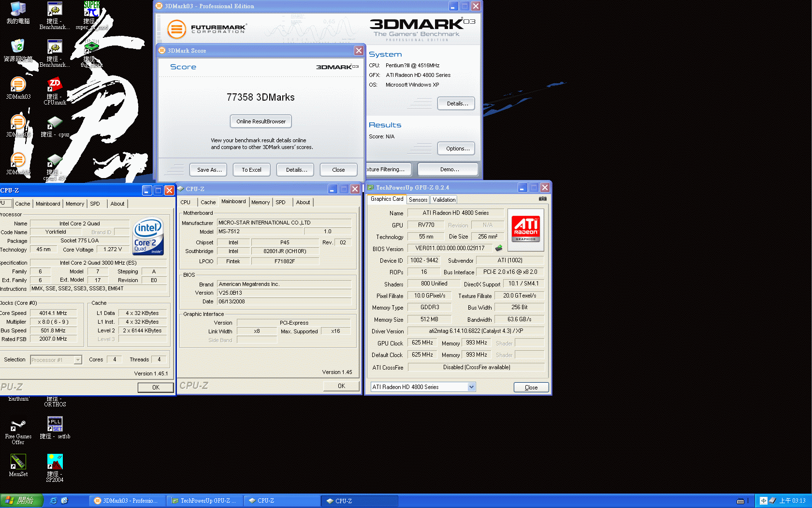Click the taskbar clock showing 上午 03:13
This screenshot has height=508, width=812.
(793, 501)
